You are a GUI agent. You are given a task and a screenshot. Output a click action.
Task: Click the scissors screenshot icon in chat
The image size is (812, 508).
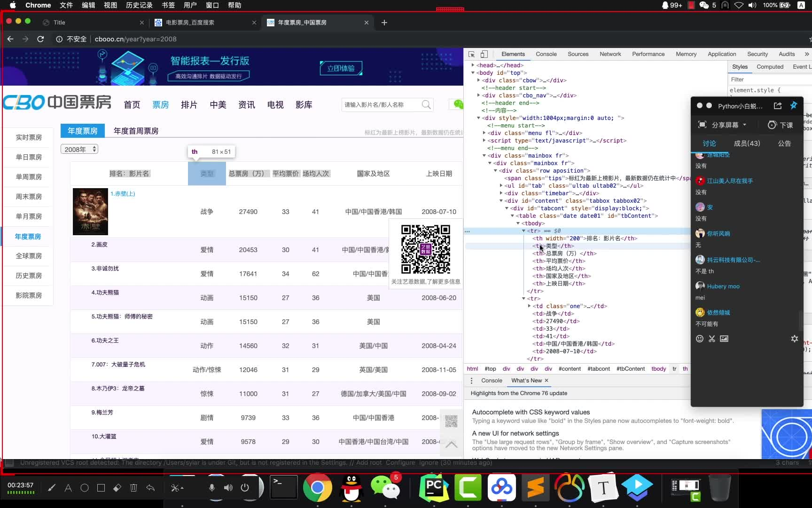712,339
